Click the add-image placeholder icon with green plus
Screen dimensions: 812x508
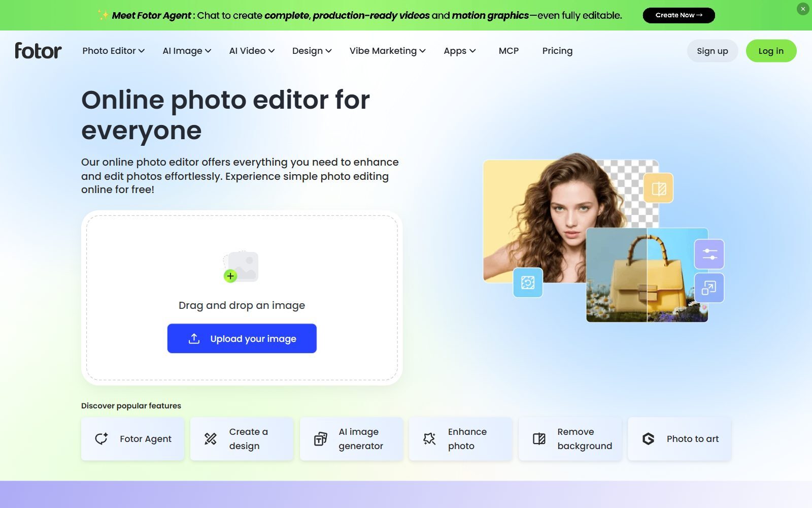[241, 267]
